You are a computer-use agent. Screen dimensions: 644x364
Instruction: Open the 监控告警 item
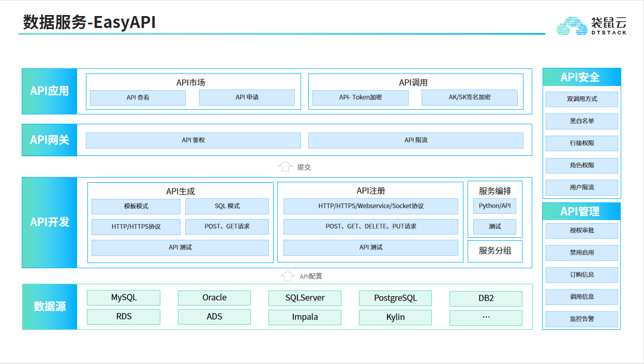[x=582, y=319]
